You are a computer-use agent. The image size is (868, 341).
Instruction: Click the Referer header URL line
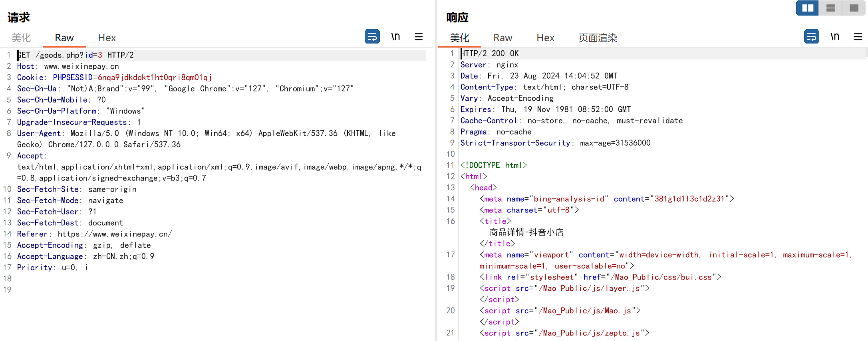[x=115, y=234]
